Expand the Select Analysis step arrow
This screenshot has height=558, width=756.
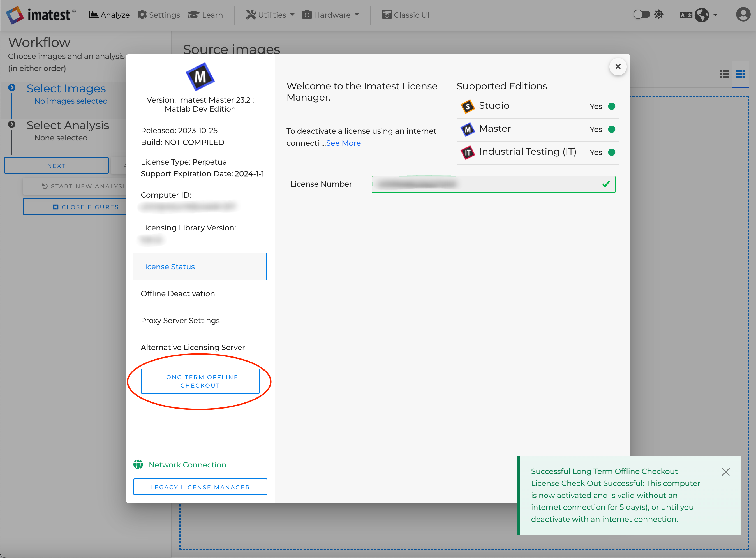(12, 124)
